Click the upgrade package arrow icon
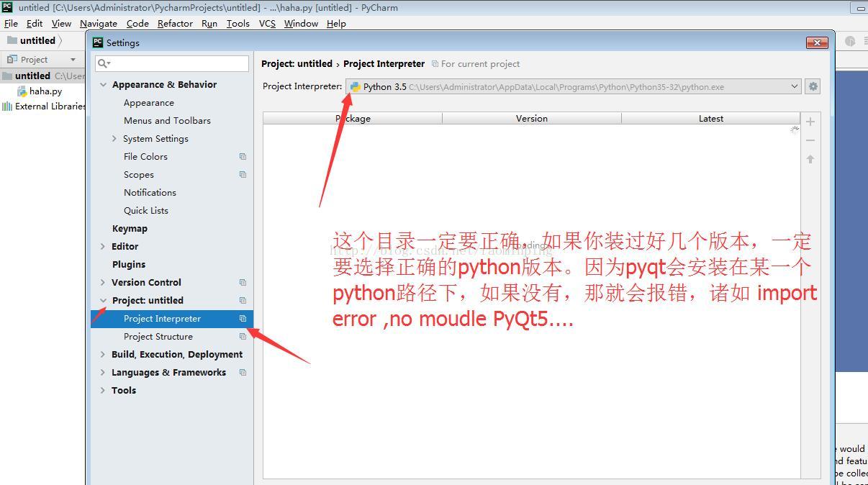Viewport: 868px width, 485px height. point(810,159)
